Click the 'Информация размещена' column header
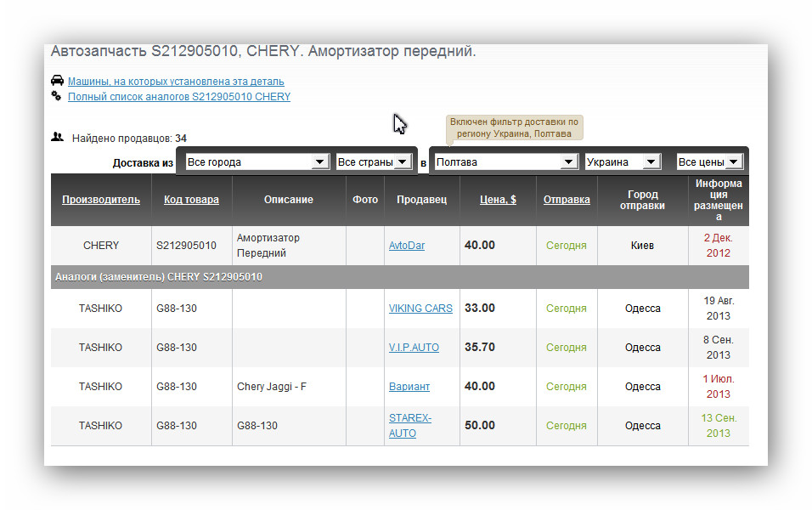The width and height of the screenshot is (812, 510). pos(719,200)
